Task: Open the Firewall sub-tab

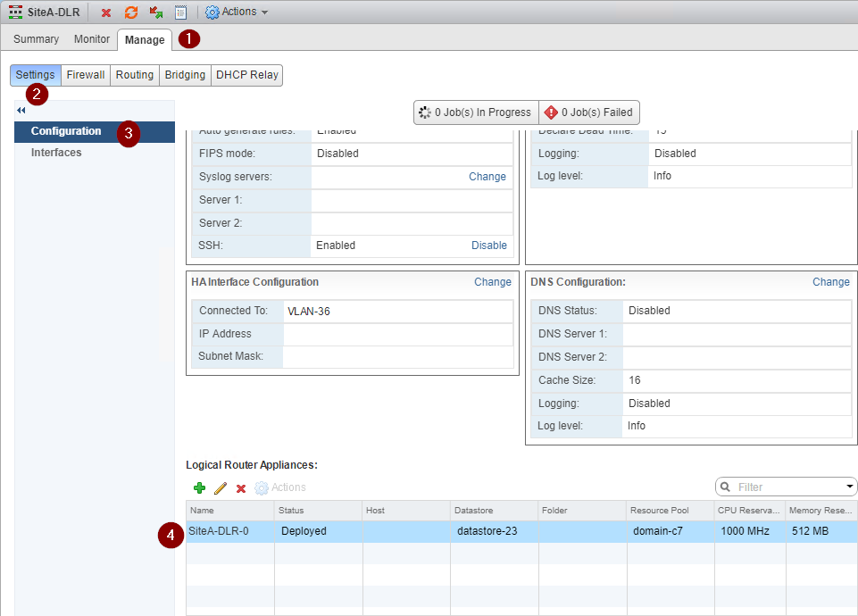Action: (x=86, y=75)
